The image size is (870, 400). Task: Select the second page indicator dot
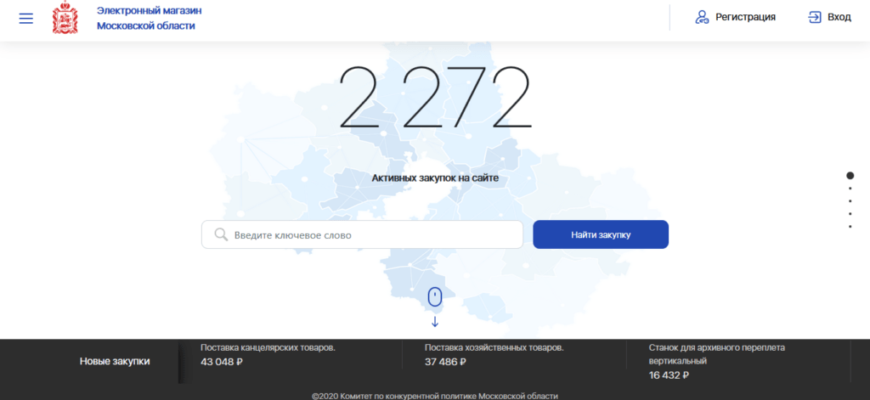(x=850, y=189)
